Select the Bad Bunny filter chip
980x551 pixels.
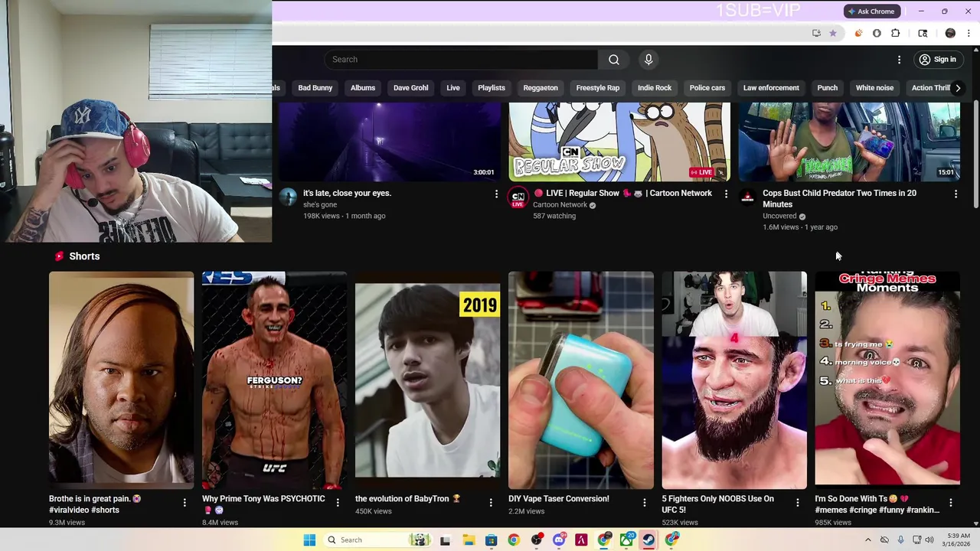(x=315, y=88)
